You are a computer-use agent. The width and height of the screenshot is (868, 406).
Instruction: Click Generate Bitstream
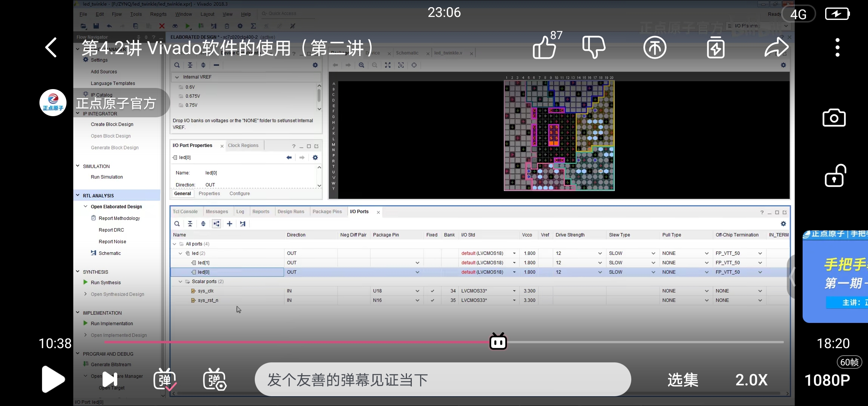pyautogui.click(x=111, y=365)
